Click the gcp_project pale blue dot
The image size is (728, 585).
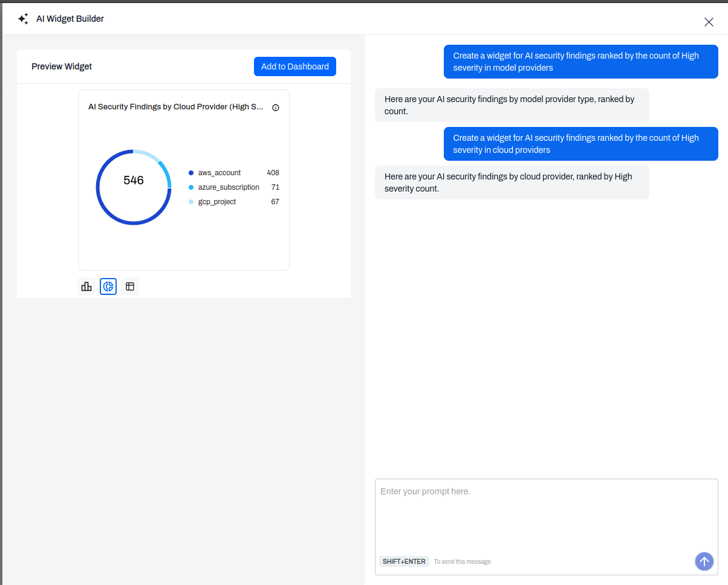point(191,202)
